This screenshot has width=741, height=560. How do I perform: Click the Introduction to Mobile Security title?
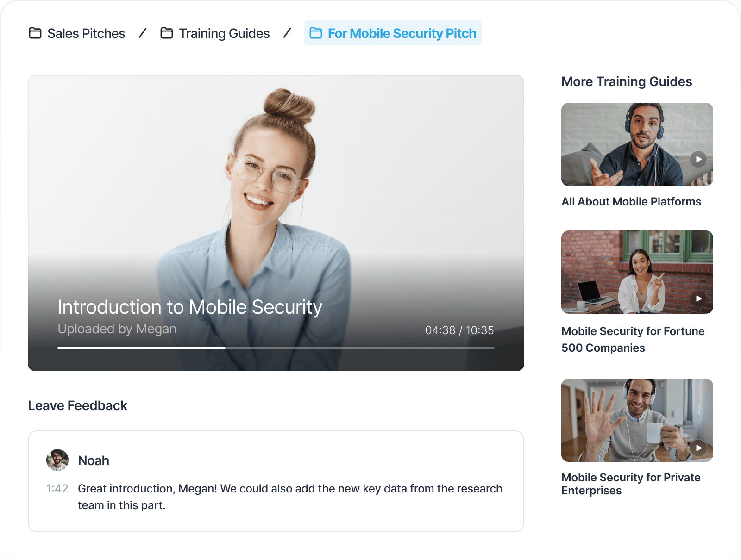(190, 307)
